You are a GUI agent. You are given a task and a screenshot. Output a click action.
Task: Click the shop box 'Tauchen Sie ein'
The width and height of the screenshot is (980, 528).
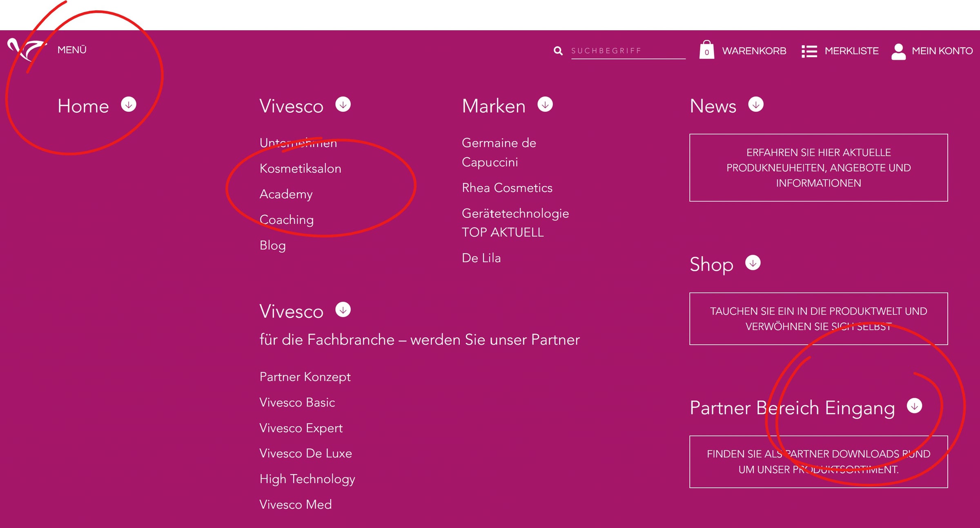[818, 319]
